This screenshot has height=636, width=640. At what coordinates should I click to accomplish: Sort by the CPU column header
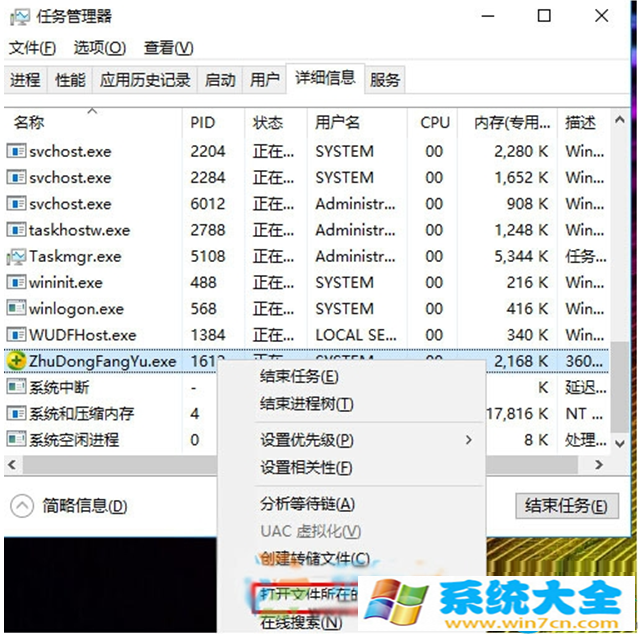[x=433, y=122]
